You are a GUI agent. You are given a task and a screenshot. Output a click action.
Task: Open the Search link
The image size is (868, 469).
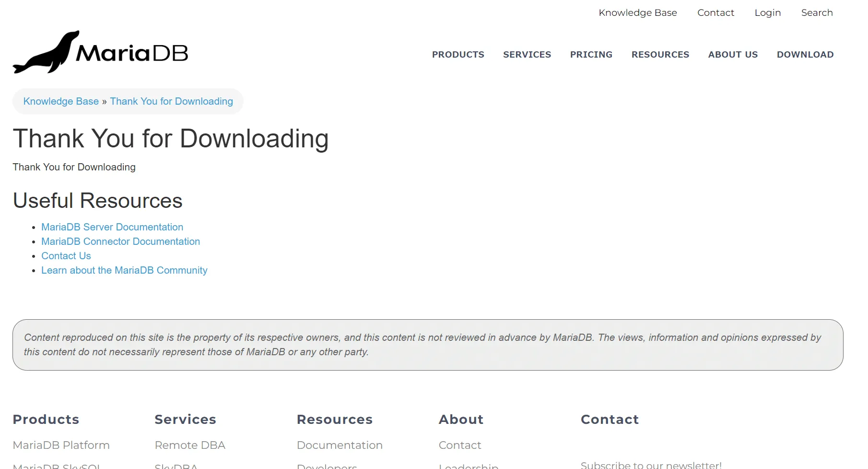pos(817,13)
